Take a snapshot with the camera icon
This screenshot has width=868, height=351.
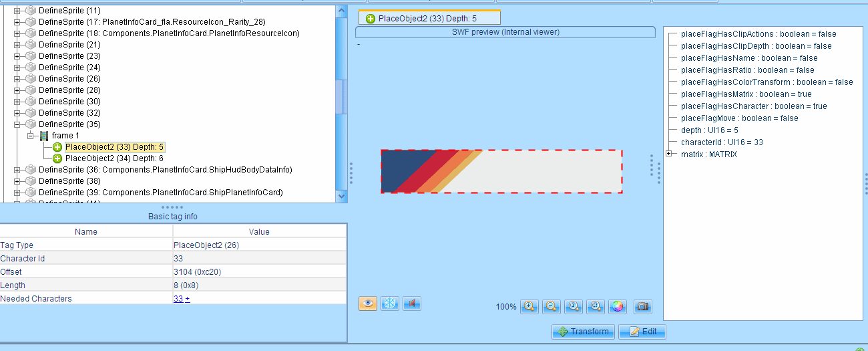(x=642, y=306)
